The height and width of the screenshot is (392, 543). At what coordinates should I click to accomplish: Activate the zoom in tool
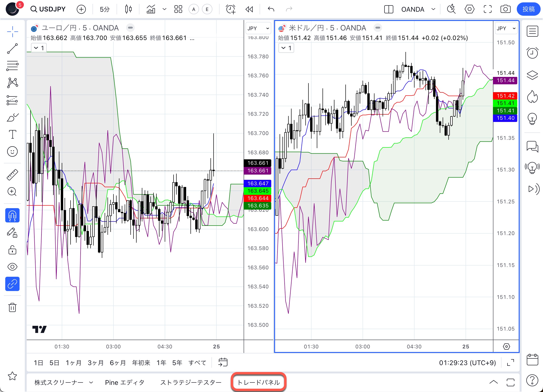pyautogui.click(x=12, y=191)
